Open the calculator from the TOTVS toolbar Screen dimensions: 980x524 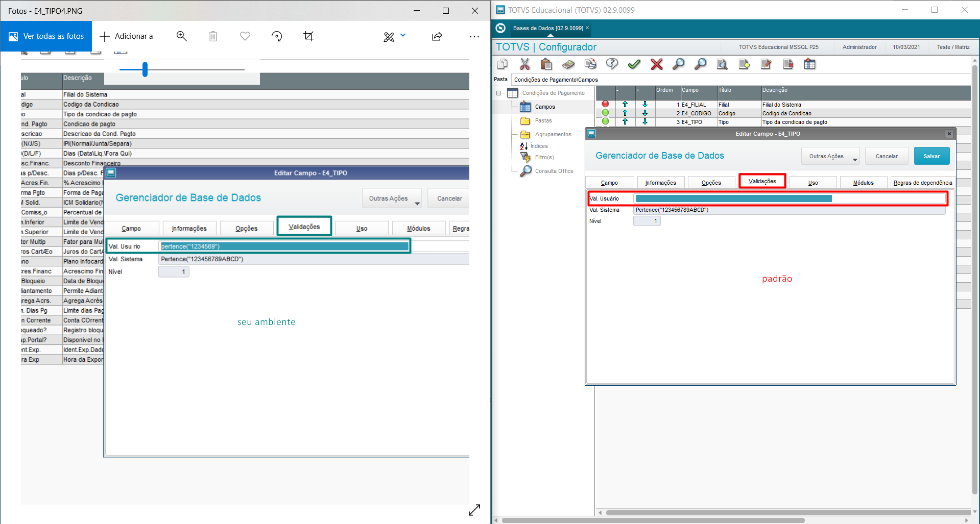coord(568,64)
